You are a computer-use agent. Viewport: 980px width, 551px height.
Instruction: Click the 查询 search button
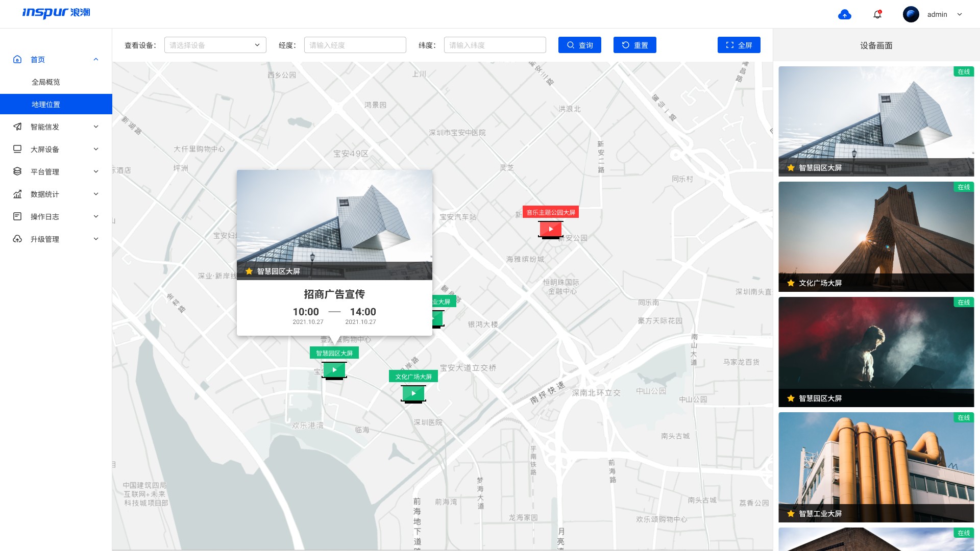pyautogui.click(x=580, y=45)
